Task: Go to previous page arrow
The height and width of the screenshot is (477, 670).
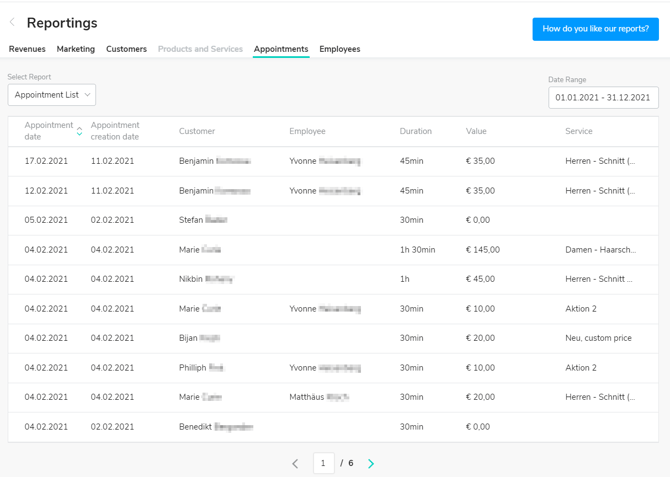Action: point(295,464)
